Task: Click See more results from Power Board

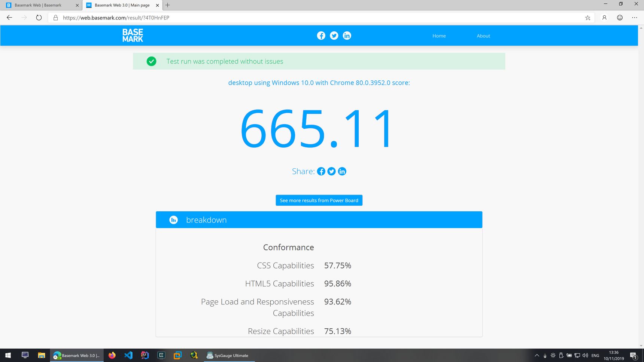Action: point(319,200)
